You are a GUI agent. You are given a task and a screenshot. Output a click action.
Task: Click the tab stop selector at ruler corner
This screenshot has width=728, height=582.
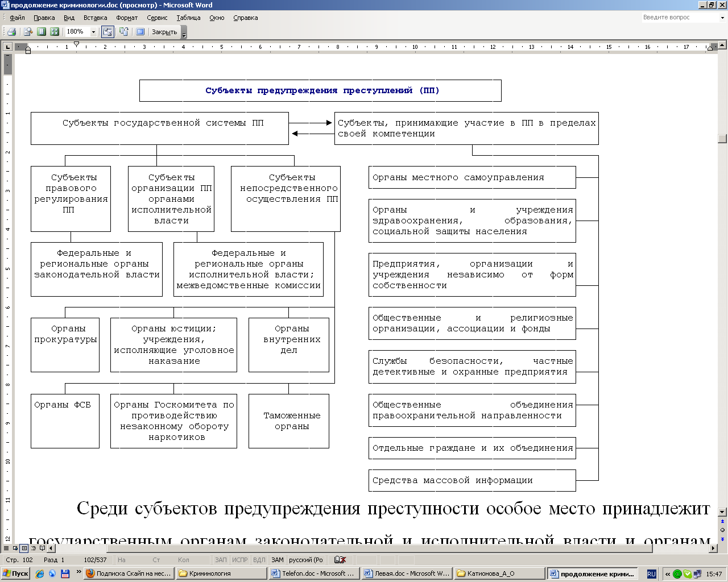click(x=7, y=47)
